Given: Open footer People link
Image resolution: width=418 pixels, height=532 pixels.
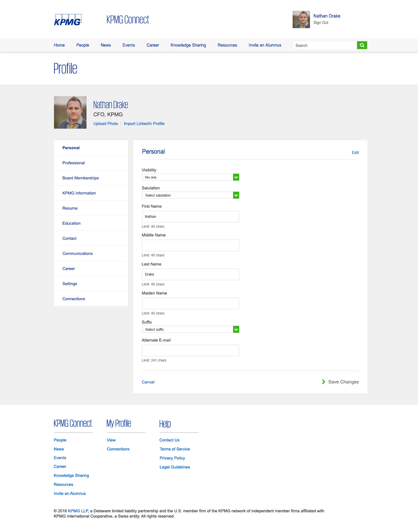Looking at the screenshot, I should [60, 440].
